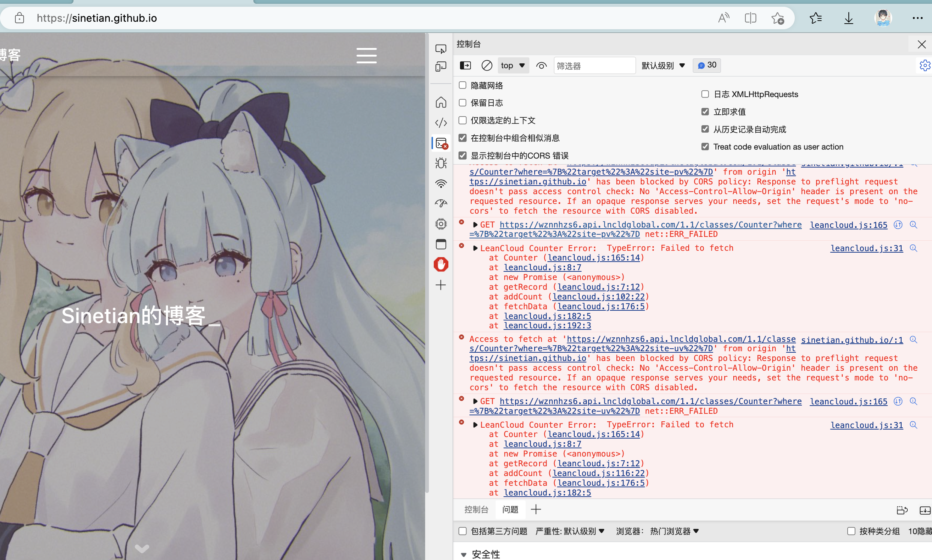
Task: Open 严重性: 默认级别 dropdown
Action: [x=570, y=531]
